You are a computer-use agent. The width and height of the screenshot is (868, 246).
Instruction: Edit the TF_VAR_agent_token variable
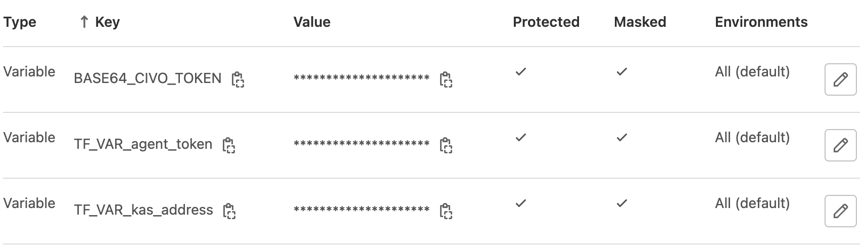(x=840, y=145)
